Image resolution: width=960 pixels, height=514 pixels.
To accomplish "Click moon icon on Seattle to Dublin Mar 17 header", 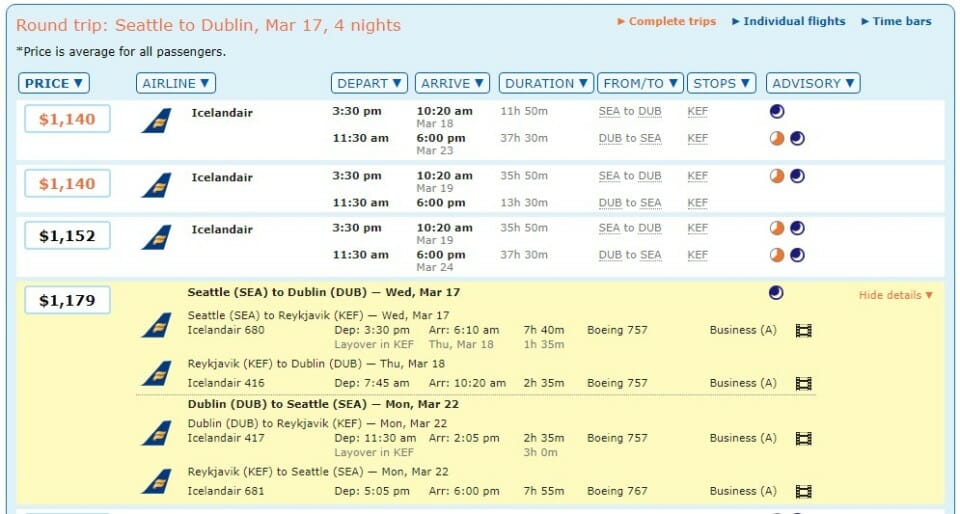I will (x=776, y=293).
